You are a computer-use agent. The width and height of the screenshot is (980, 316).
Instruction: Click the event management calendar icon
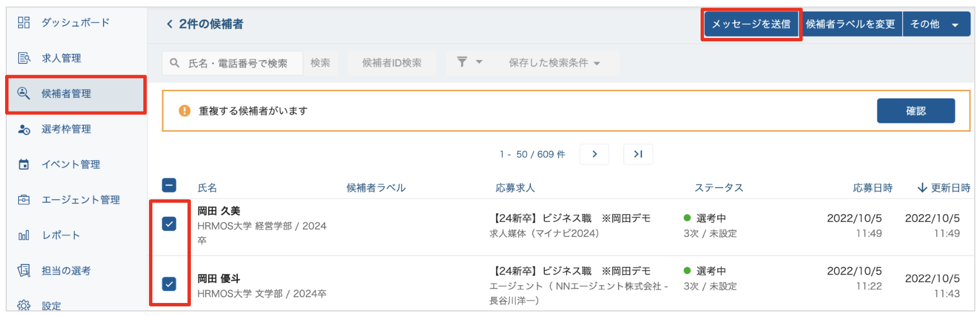tap(24, 164)
